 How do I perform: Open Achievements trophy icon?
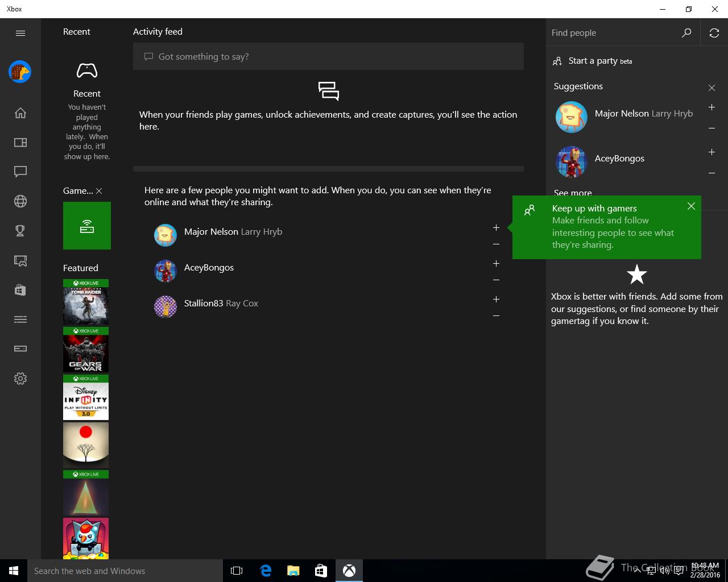click(20, 231)
